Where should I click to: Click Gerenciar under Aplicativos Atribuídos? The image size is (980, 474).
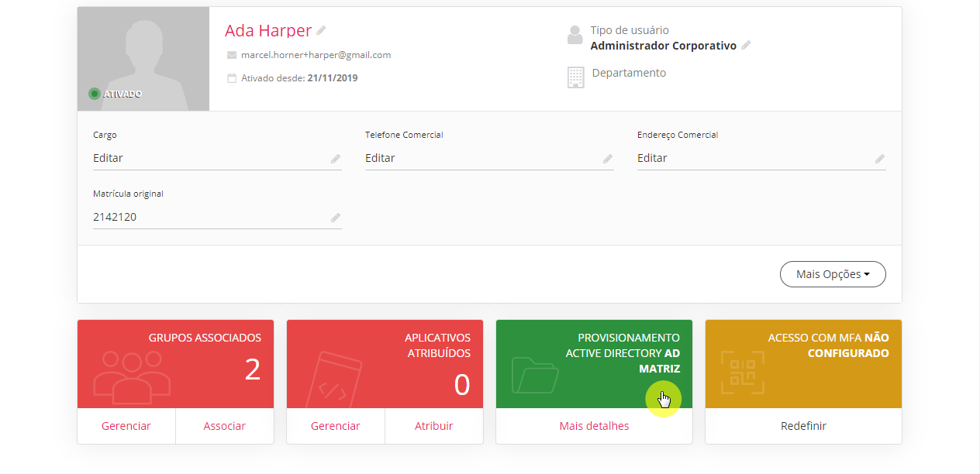pos(336,426)
